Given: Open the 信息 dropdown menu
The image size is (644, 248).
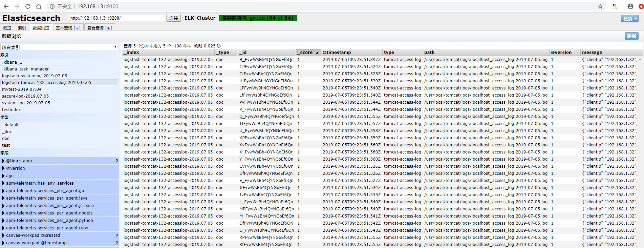Looking at the screenshot, I should [630, 19].
